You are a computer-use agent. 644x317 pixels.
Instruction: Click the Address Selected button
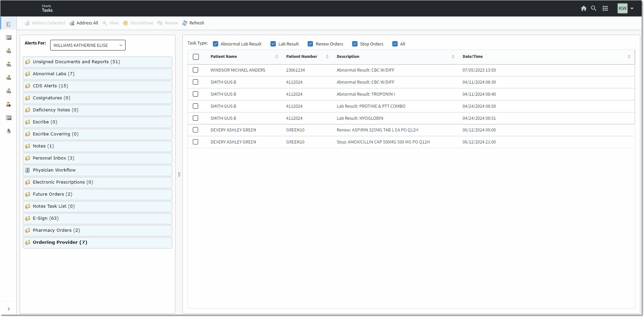point(45,23)
